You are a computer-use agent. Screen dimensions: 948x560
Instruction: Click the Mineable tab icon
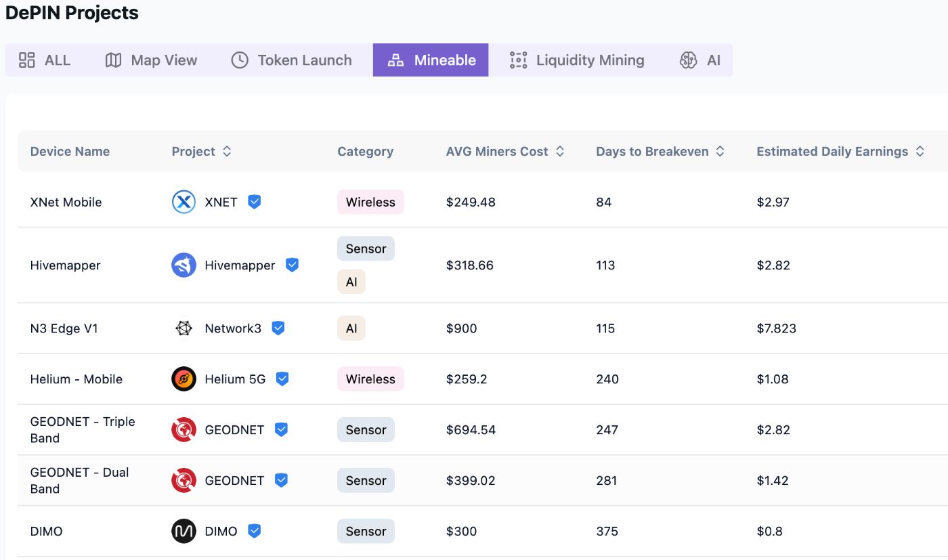(x=395, y=60)
